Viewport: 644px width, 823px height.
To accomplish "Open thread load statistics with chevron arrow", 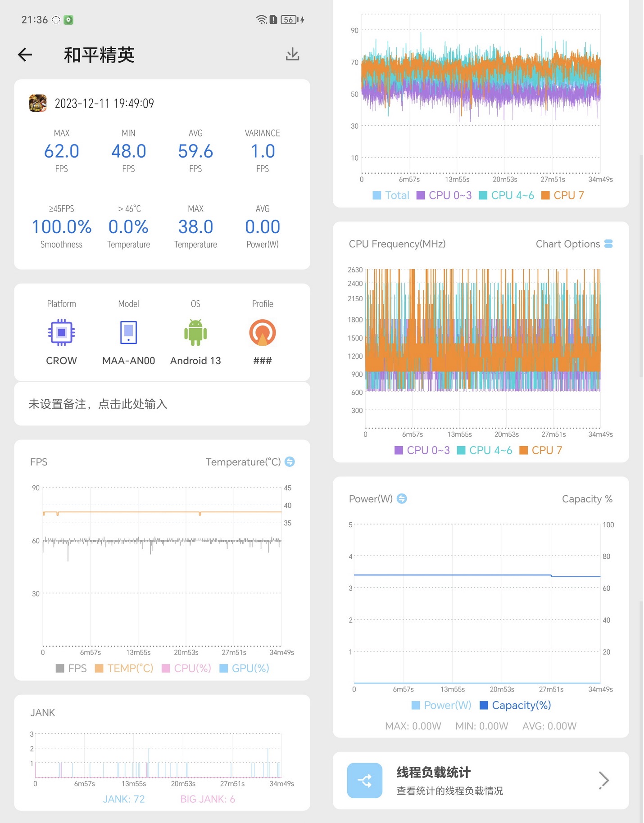I will (604, 780).
